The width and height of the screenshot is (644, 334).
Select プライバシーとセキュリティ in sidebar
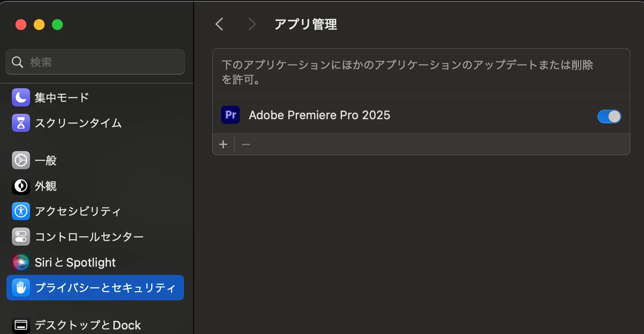coord(95,288)
